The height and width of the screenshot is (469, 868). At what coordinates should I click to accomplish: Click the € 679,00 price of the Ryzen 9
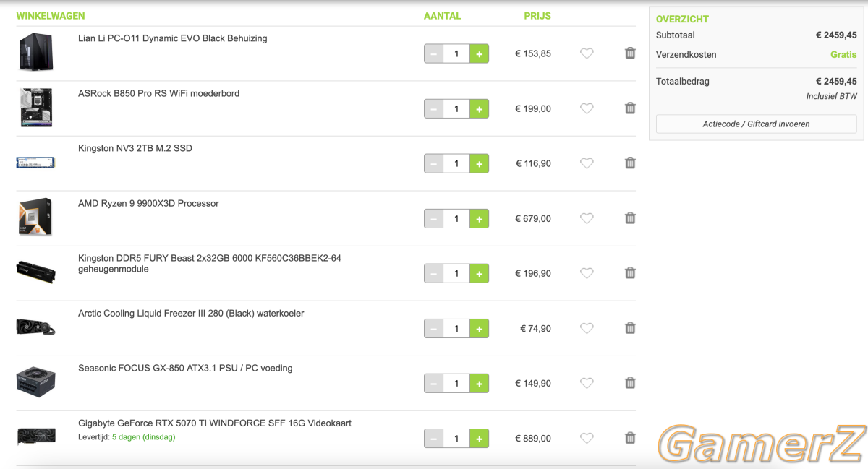533,218
